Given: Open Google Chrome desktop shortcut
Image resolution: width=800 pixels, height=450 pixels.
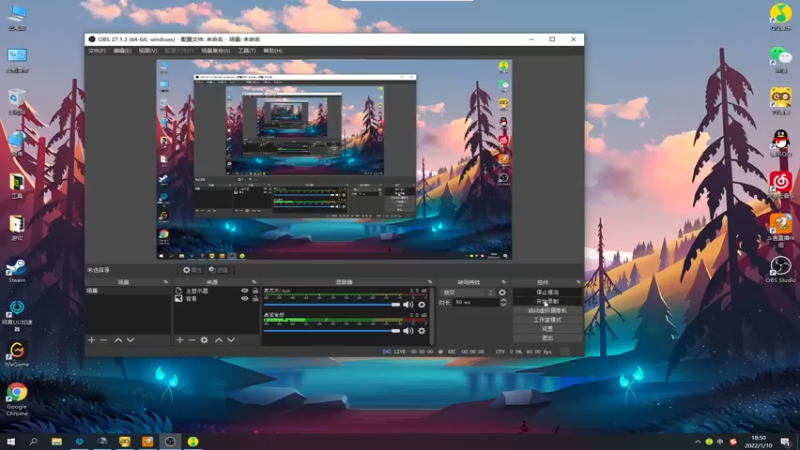Looking at the screenshot, I should [16, 399].
